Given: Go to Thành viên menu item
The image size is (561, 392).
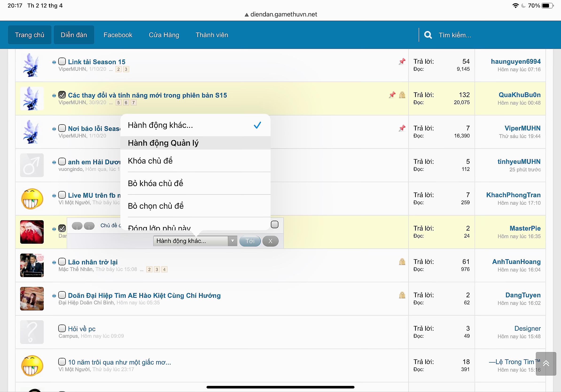Looking at the screenshot, I should click(212, 35).
